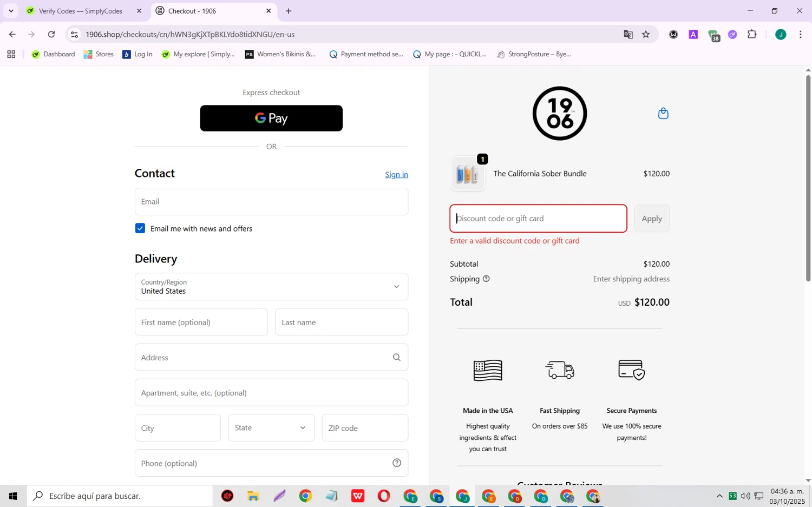Go back to the previous page

tap(12, 34)
